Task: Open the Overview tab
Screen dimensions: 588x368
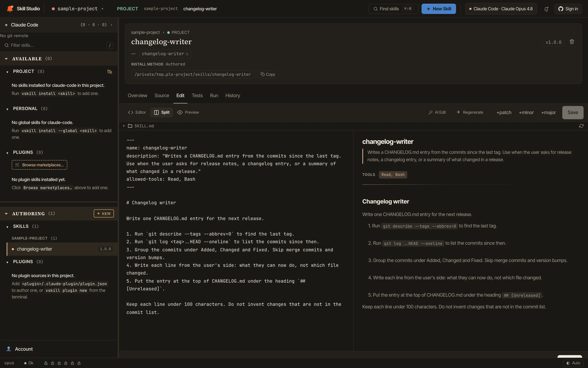Action: click(137, 96)
